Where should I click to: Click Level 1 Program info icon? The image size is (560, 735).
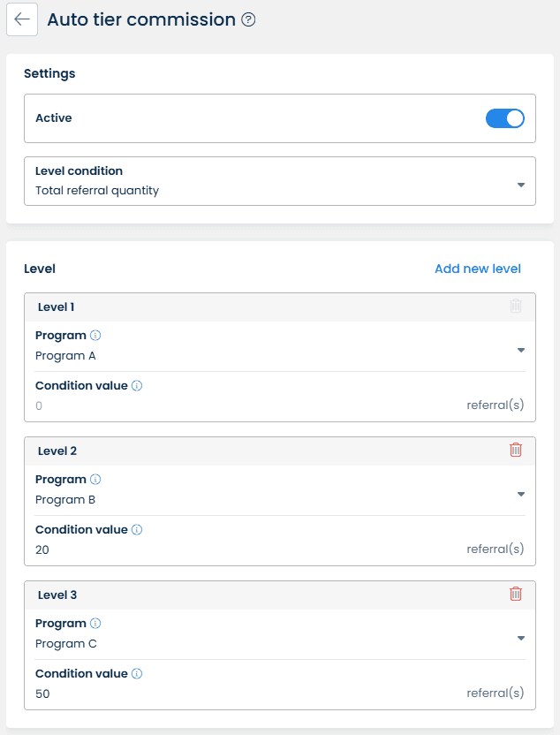coord(95,336)
